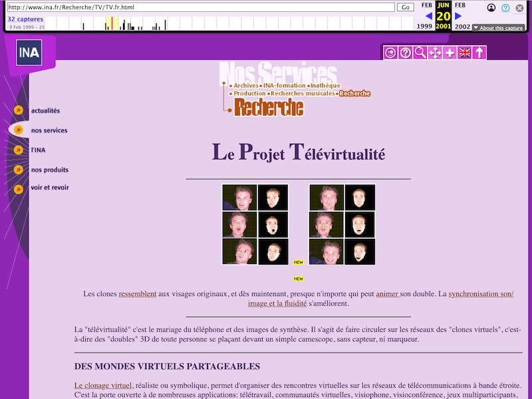Go to previous capture with left blue arrow

429,16
